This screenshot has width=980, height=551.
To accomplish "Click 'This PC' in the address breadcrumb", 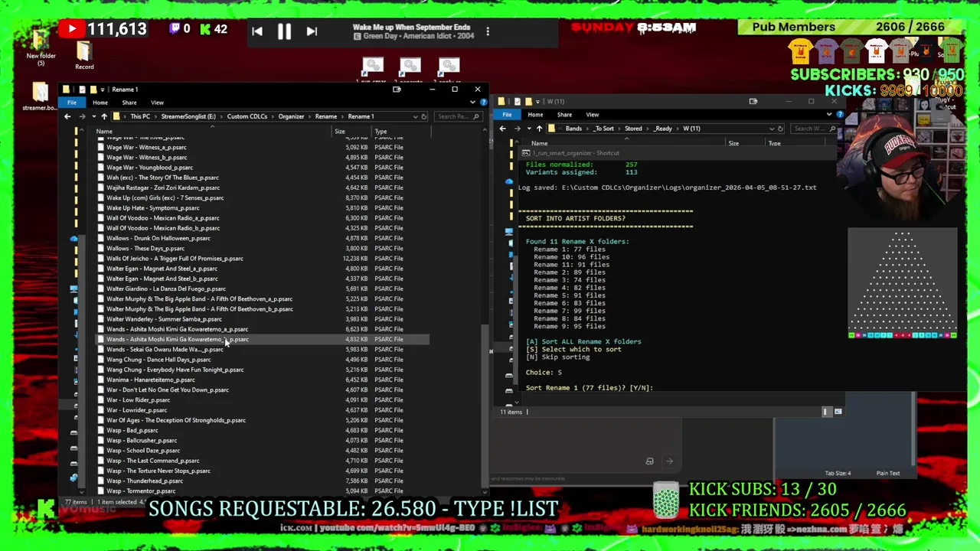I will (x=140, y=116).
